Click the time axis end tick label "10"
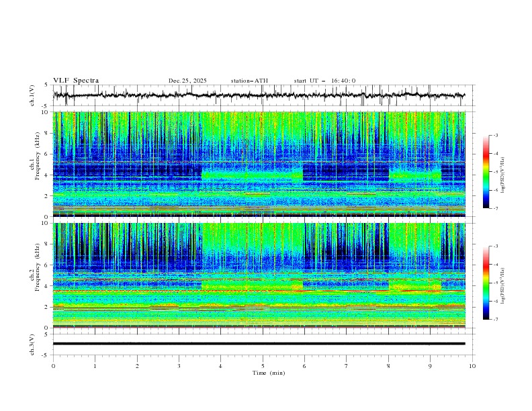 tap(472, 366)
